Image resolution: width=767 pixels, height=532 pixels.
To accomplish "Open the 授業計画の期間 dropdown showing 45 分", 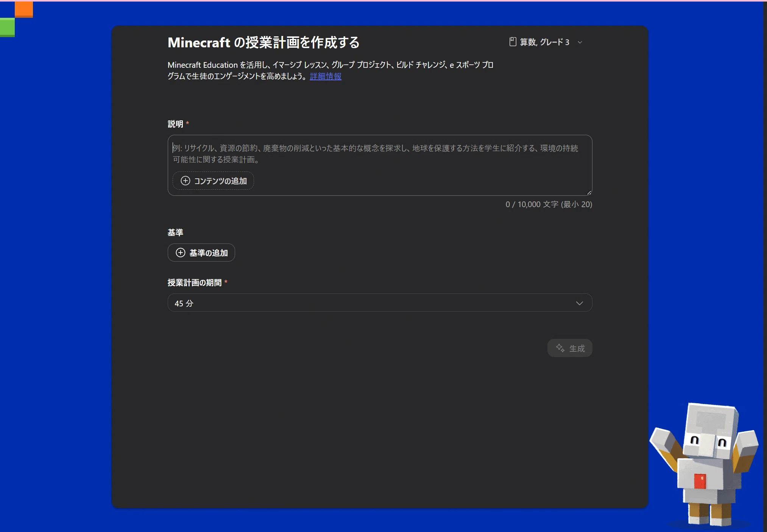I will [380, 303].
